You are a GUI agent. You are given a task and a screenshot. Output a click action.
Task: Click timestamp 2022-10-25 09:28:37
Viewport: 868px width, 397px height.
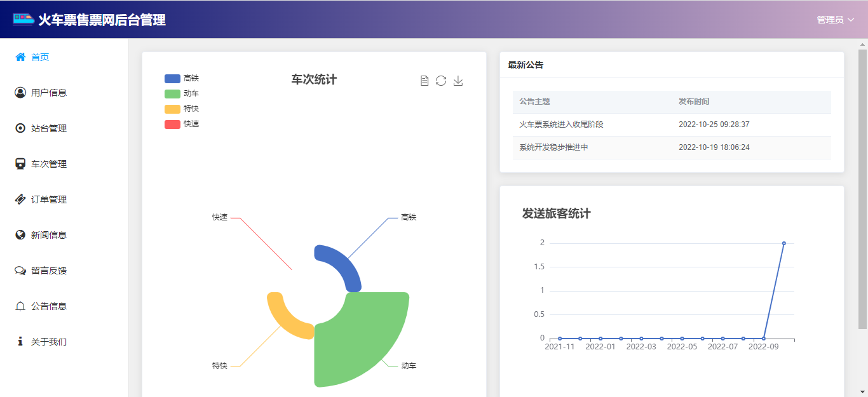tap(714, 124)
